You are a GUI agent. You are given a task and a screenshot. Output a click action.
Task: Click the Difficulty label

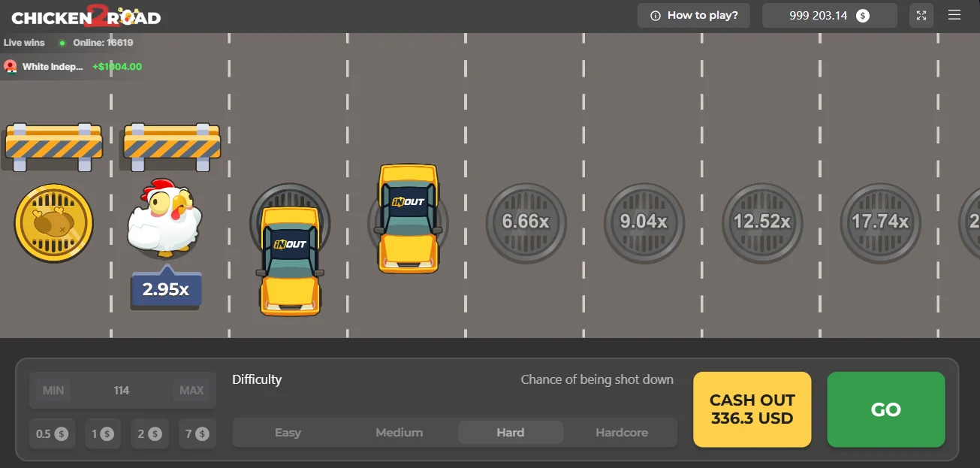(x=257, y=379)
